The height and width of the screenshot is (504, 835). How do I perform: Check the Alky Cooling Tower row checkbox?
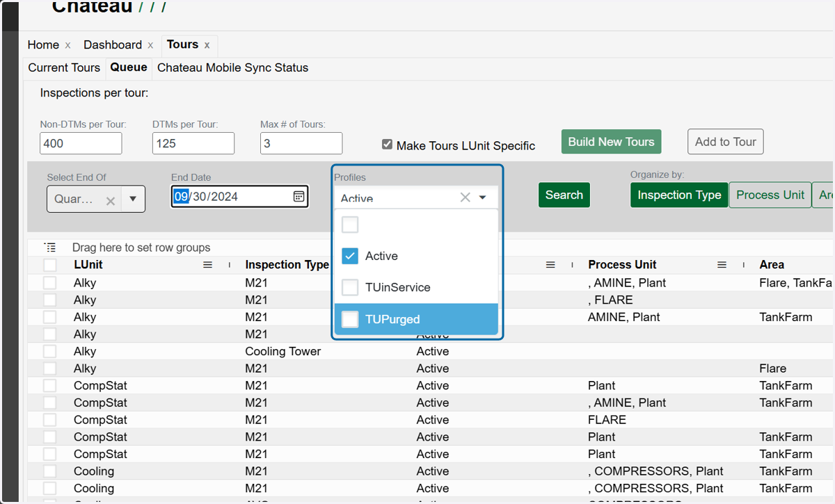pyautogui.click(x=49, y=351)
